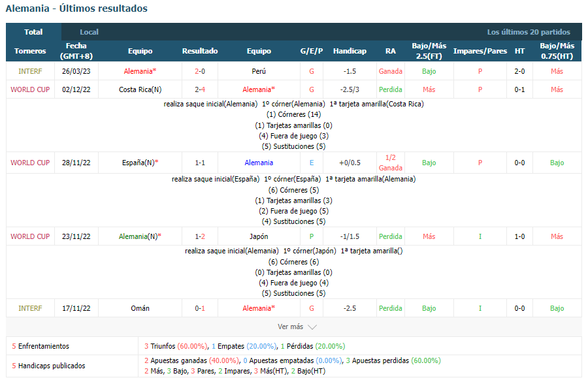Click 'Ganada' in Perú row
The height and width of the screenshot is (382, 588).
(x=391, y=71)
